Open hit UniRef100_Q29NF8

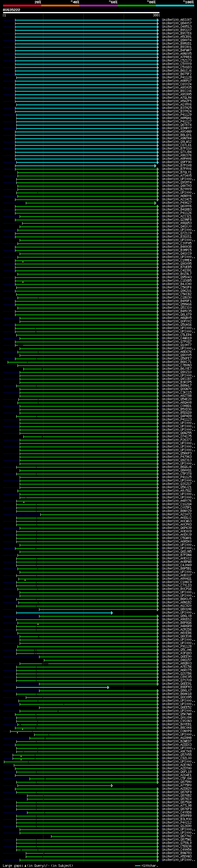pyautogui.click(x=176, y=220)
